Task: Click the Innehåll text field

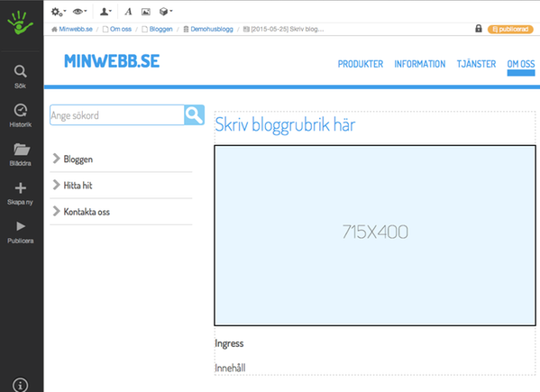Action: click(x=230, y=368)
